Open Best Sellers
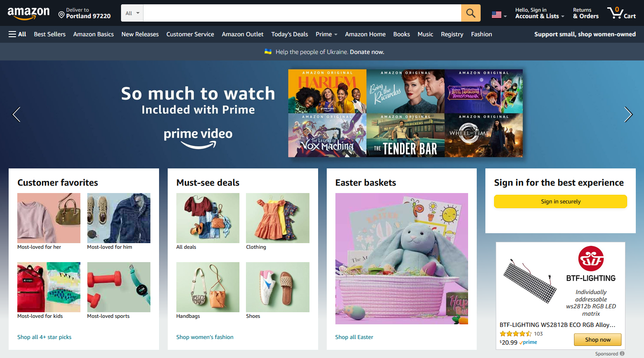 [x=50, y=34]
